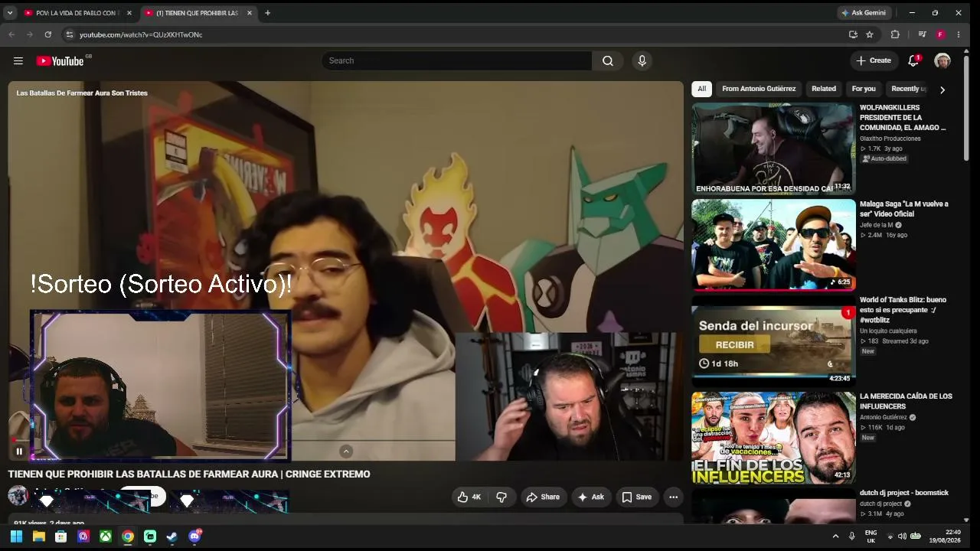The width and height of the screenshot is (980, 551).
Task: Open the YouTube account avatar menu
Action: (x=942, y=60)
